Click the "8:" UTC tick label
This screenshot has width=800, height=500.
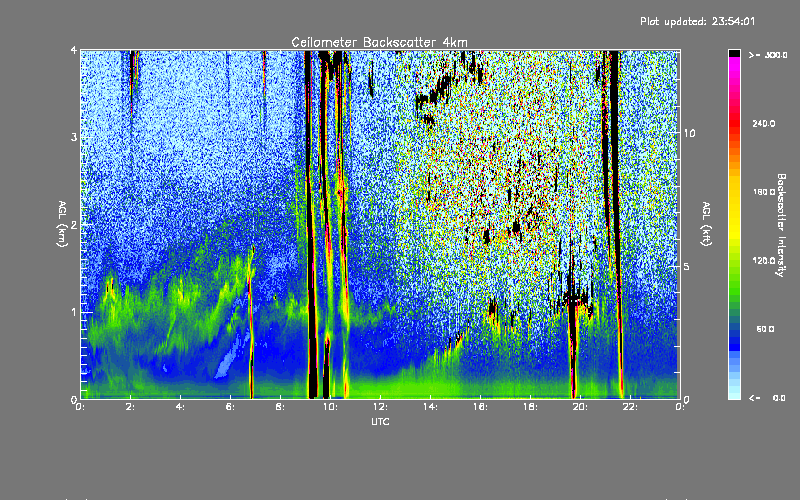click(280, 407)
